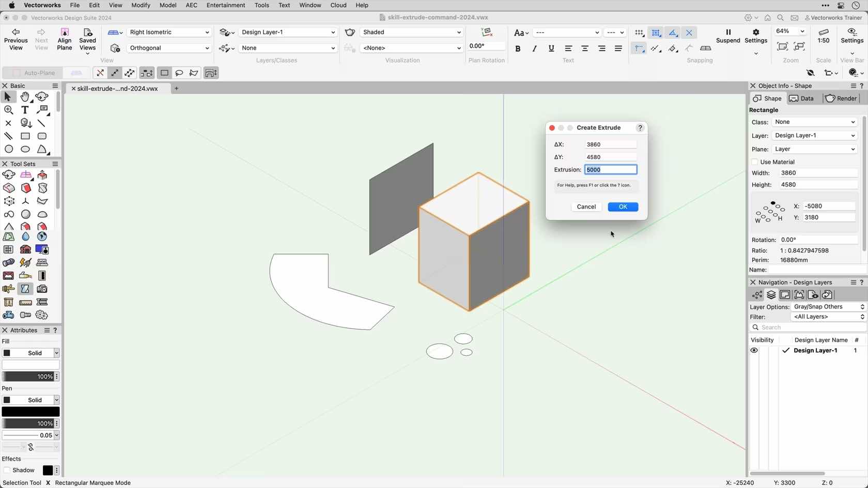
Task: Open Saved Views
Action: 87,41
